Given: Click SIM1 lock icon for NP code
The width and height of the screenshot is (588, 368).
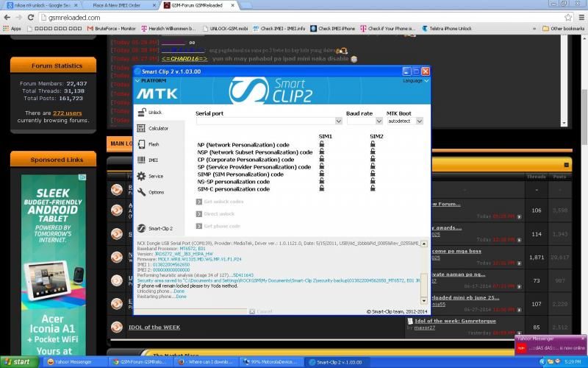Looking at the screenshot, I should pos(322,144).
